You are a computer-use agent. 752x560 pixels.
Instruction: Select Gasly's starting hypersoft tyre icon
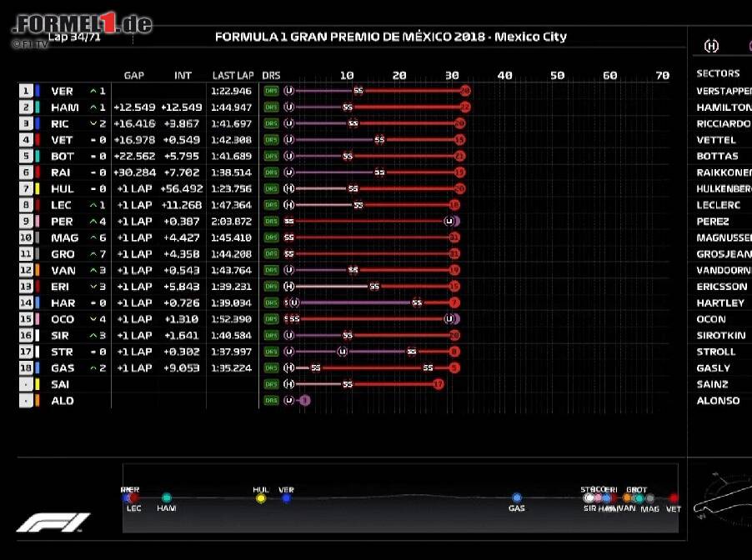click(288, 367)
